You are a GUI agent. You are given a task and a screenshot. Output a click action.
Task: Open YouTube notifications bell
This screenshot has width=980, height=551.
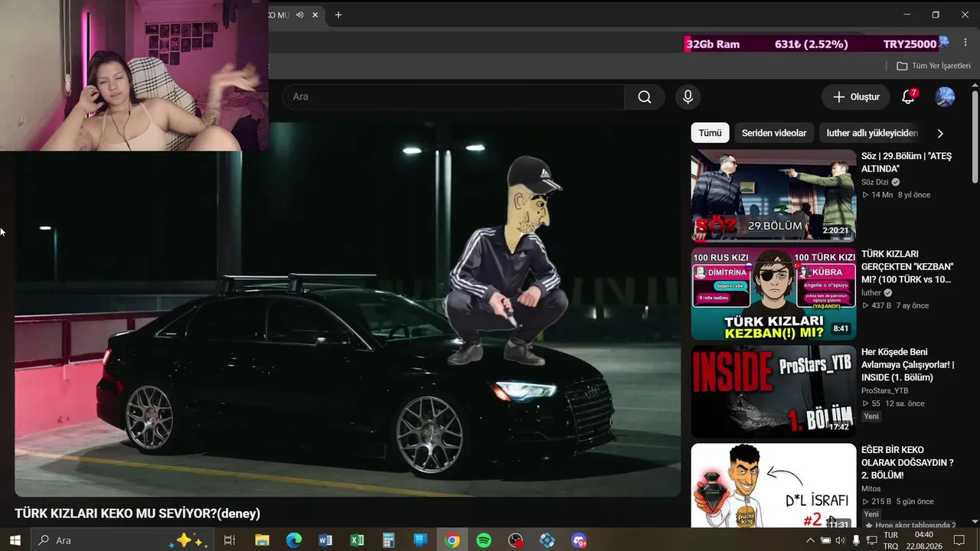click(908, 97)
